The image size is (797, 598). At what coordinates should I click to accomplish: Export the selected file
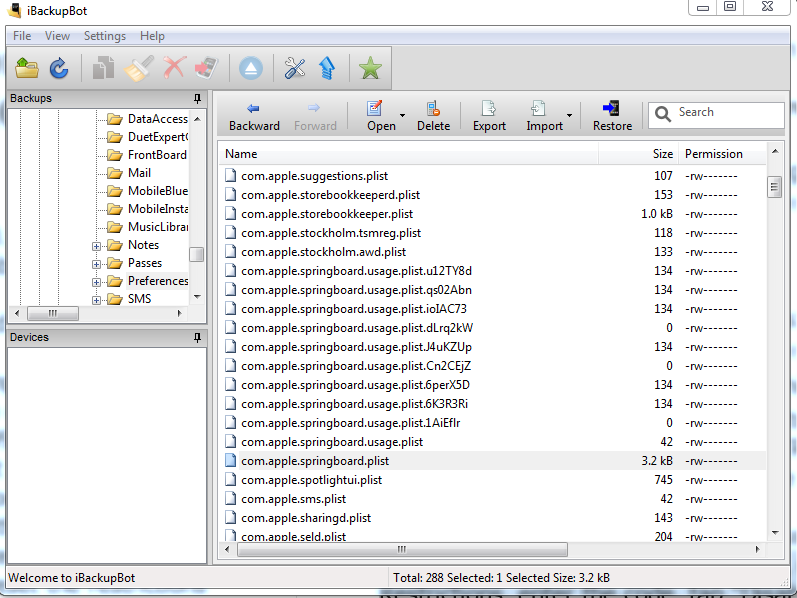click(x=489, y=117)
